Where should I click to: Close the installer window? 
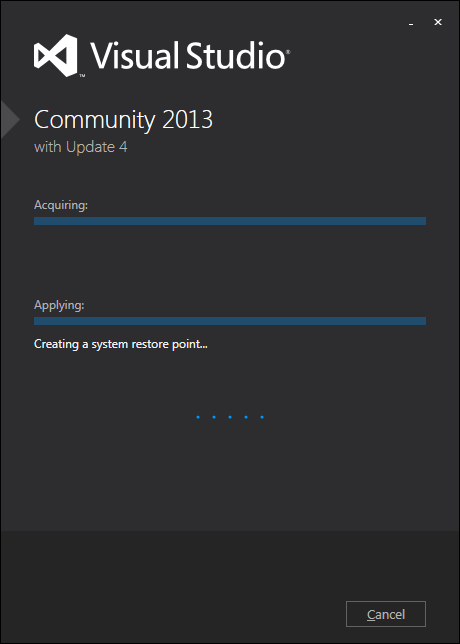[438, 22]
